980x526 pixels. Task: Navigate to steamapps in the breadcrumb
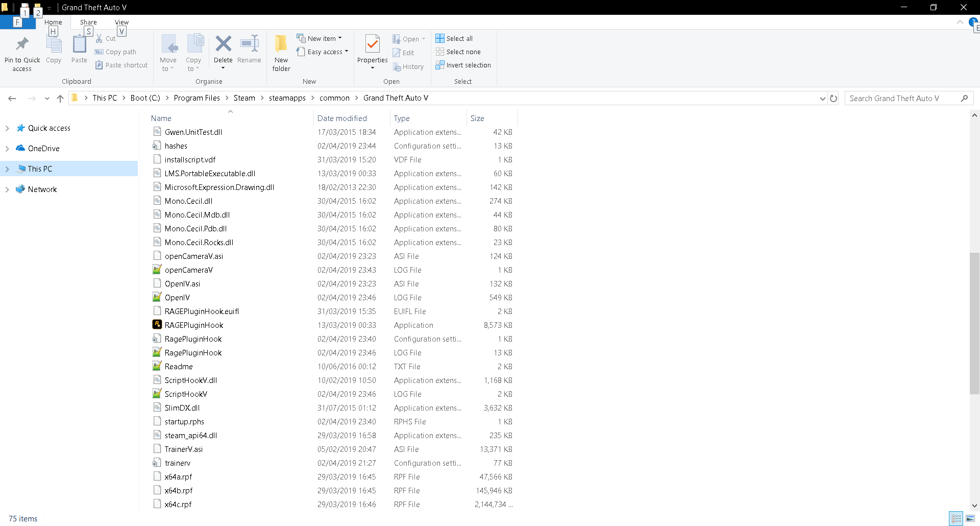(287, 98)
